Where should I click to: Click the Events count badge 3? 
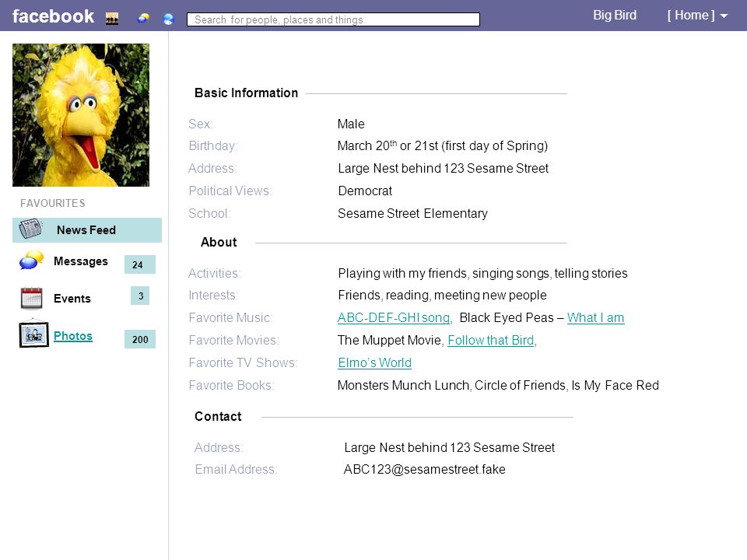140,296
